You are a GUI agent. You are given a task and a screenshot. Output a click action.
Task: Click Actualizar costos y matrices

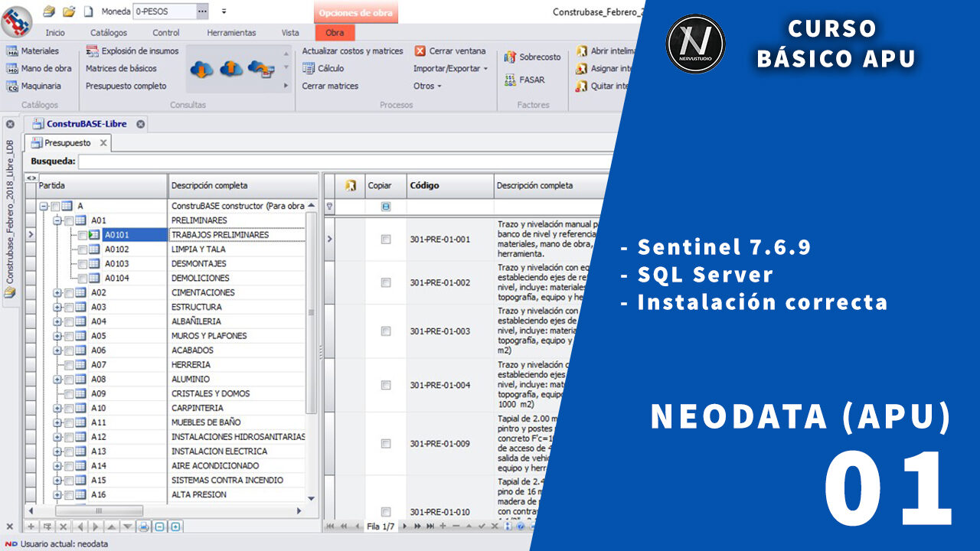(x=352, y=51)
